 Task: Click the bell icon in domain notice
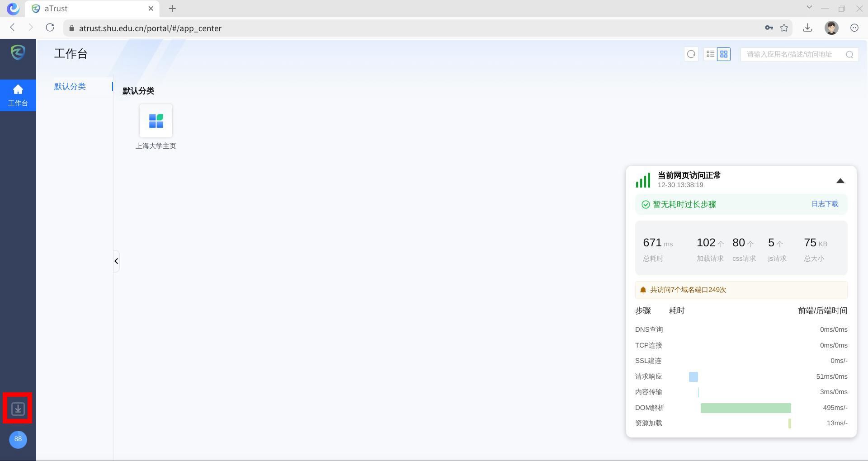(643, 290)
